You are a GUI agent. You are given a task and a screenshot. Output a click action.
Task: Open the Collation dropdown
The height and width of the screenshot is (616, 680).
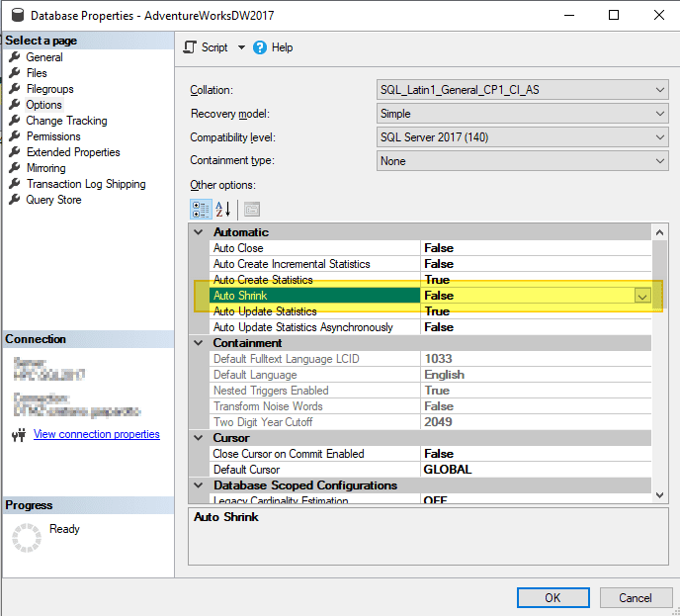pos(522,90)
